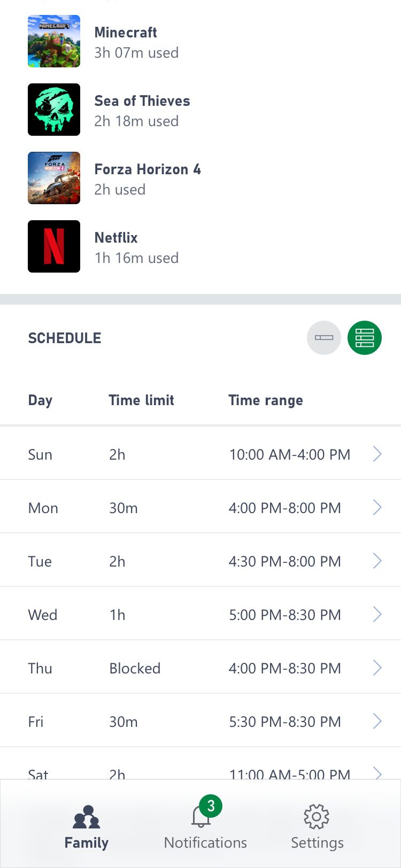Expand Thursday Blocked schedule chevron
This screenshot has width=401, height=868.
377,668
